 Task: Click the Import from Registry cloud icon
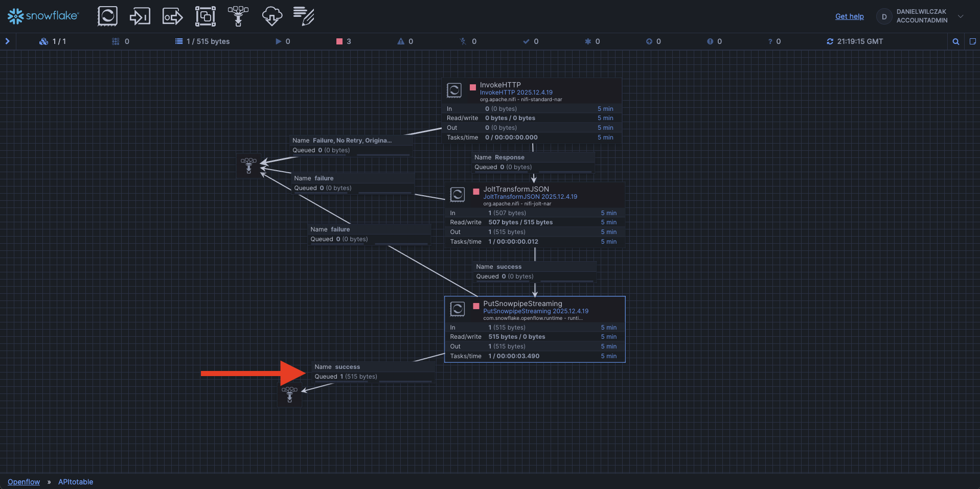(x=271, y=16)
